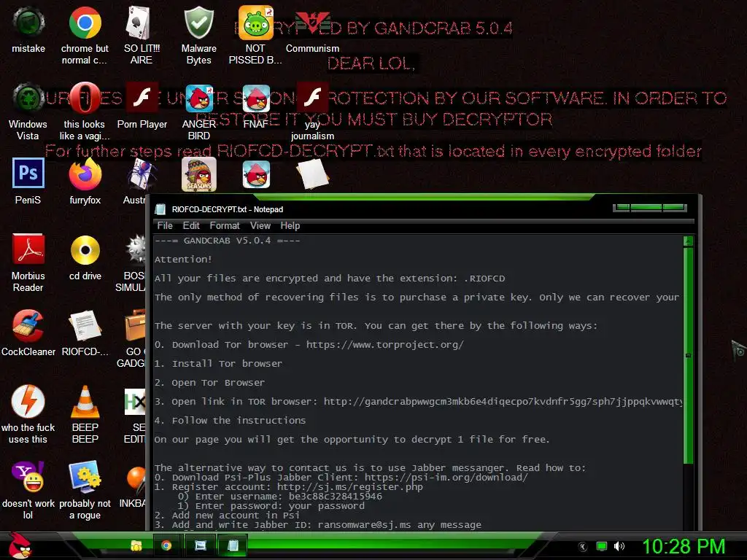Switch to taskbar window manager button
Image resolution: width=747 pixels, height=560 pixels.
click(201, 545)
